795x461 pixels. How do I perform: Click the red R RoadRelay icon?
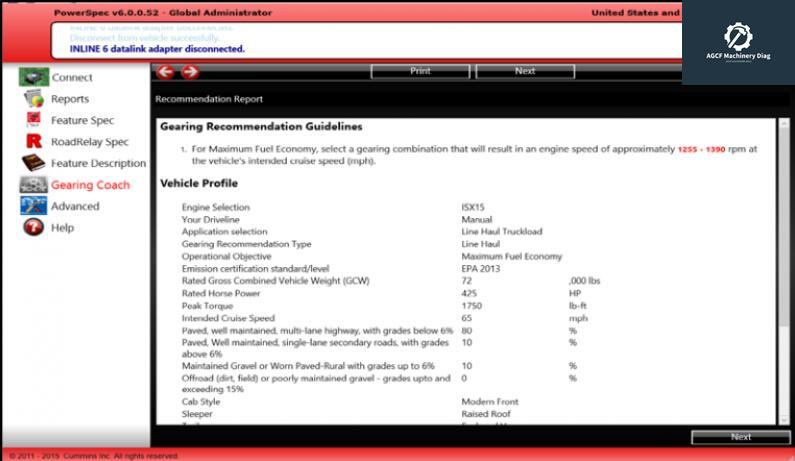[34, 141]
